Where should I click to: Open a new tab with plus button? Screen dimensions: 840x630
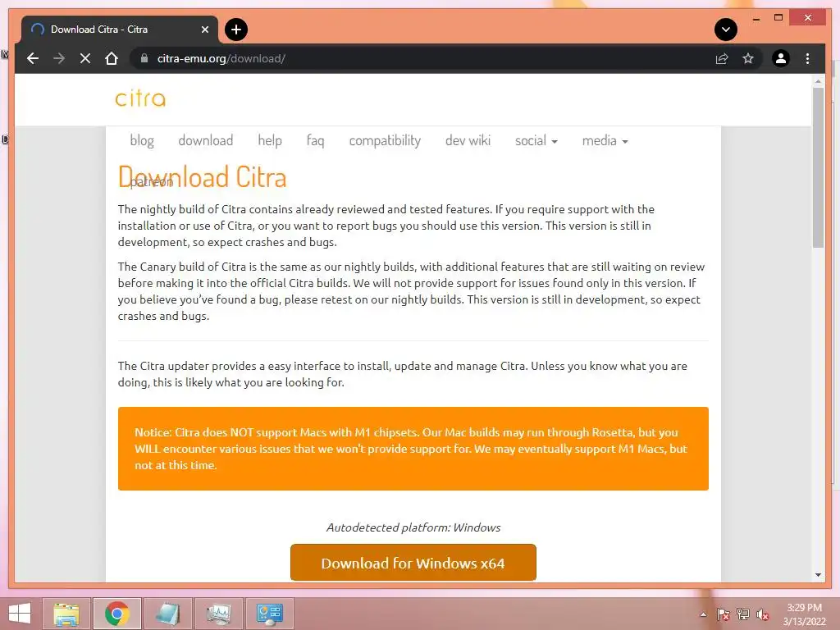tap(236, 30)
